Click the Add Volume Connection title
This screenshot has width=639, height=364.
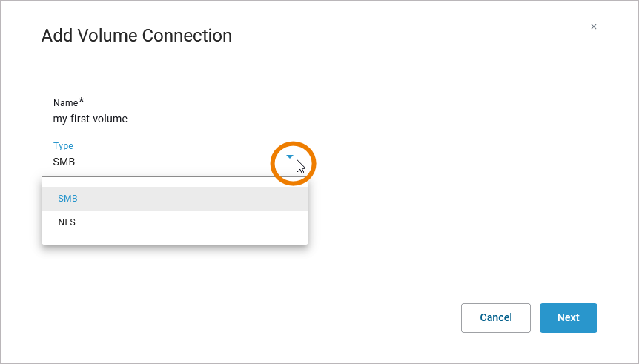point(136,36)
